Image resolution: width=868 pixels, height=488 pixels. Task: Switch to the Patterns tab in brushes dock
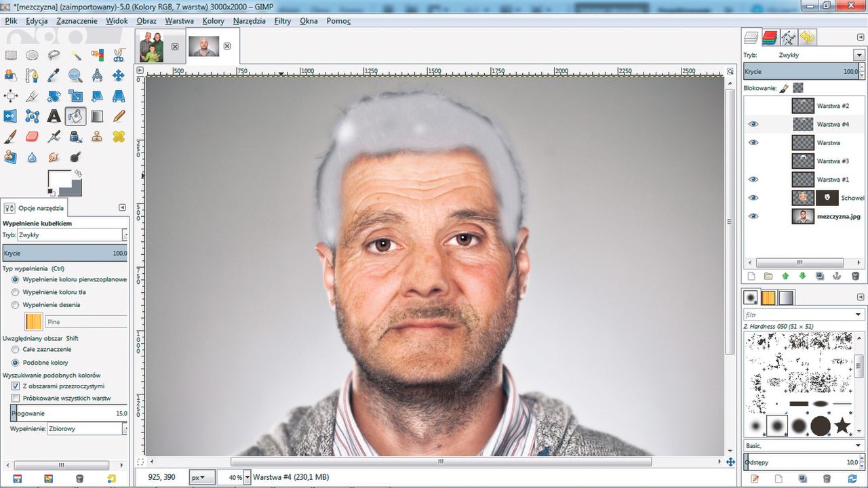[x=769, y=298]
